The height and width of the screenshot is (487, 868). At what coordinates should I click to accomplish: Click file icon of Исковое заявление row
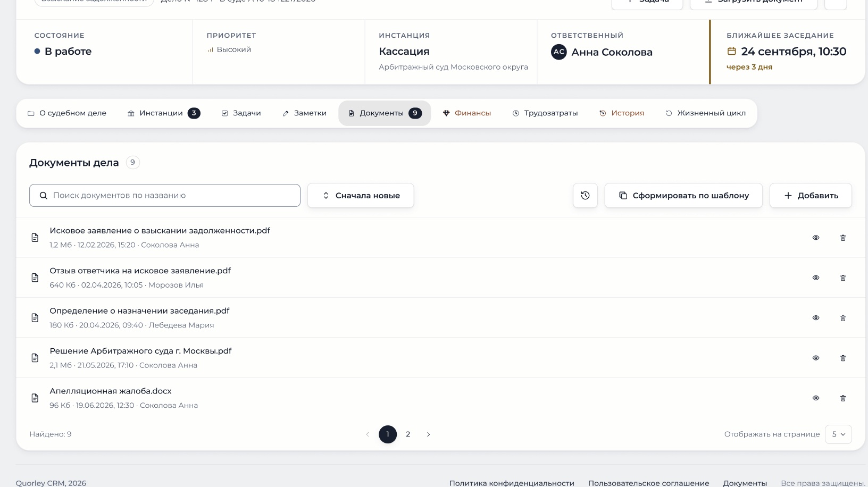pyautogui.click(x=35, y=238)
